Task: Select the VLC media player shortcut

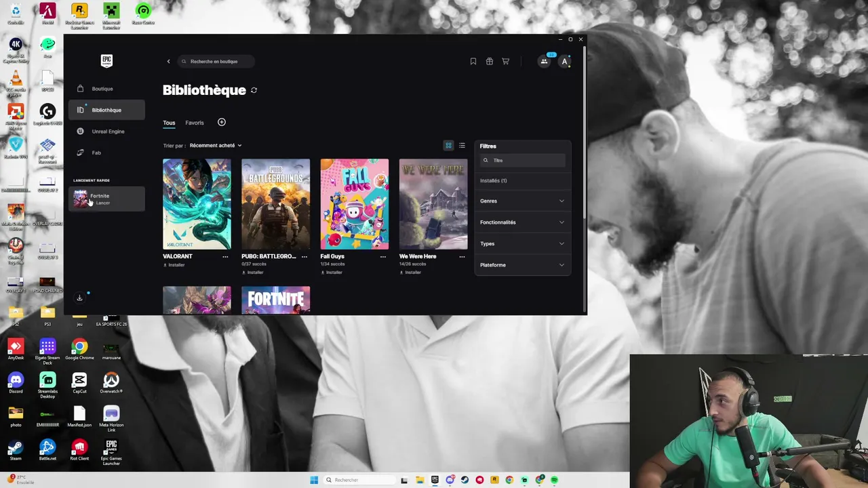Action: 16,83
